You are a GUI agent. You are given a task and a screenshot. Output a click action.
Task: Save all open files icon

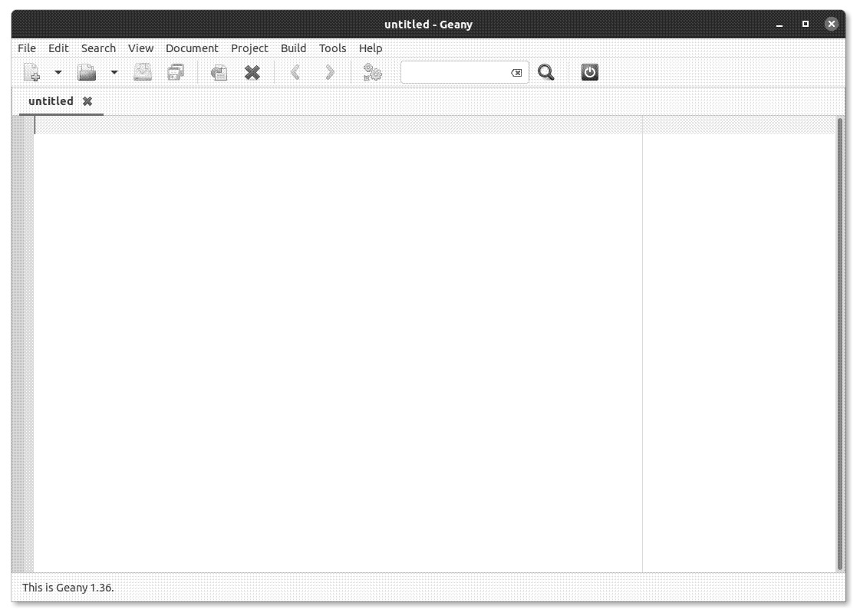point(176,72)
